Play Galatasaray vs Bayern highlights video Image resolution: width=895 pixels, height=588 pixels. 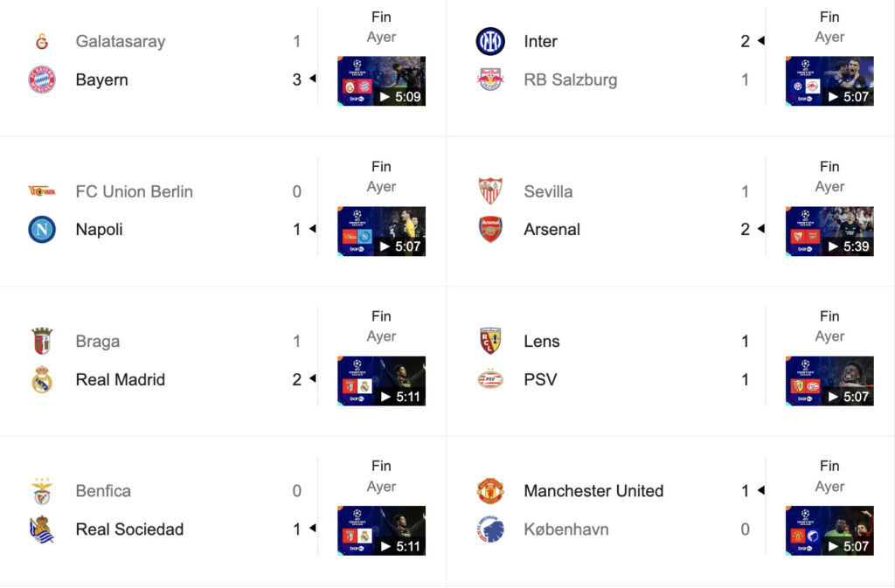pyautogui.click(x=381, y=81)
